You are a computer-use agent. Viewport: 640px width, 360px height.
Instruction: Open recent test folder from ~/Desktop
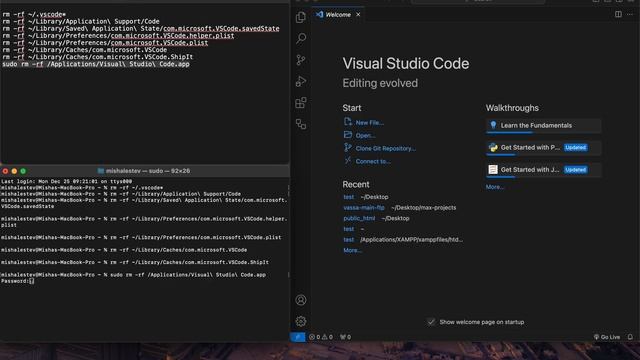(349, 197)
